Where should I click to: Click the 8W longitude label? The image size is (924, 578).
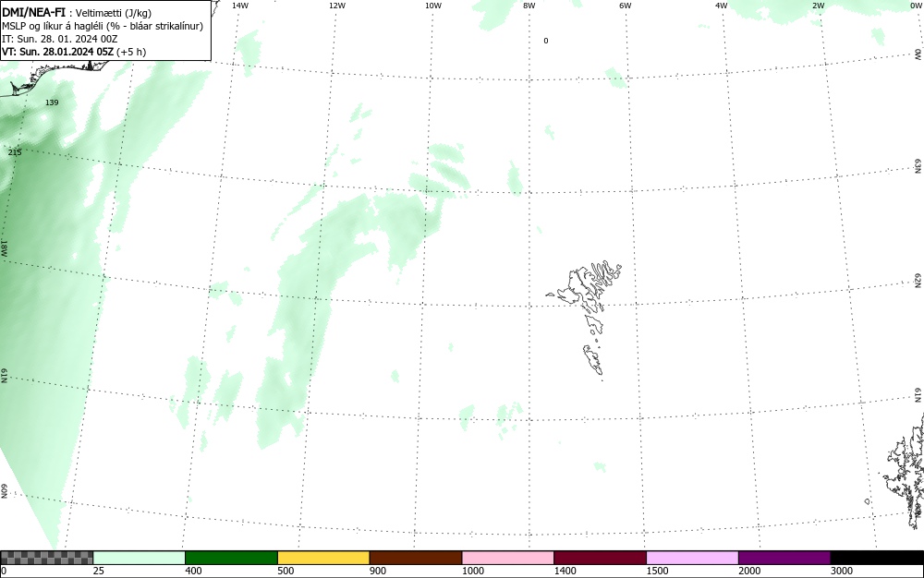(x=529, y=6)
